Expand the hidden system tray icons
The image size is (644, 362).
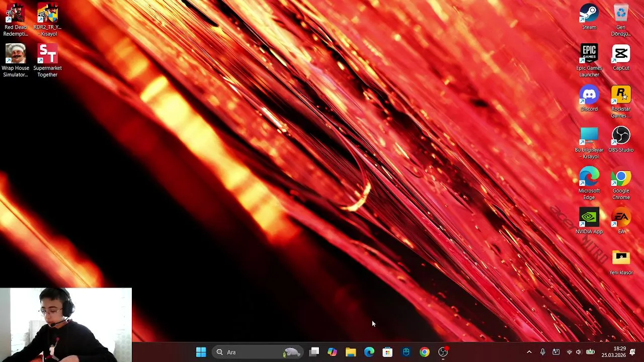click(529, 352)
